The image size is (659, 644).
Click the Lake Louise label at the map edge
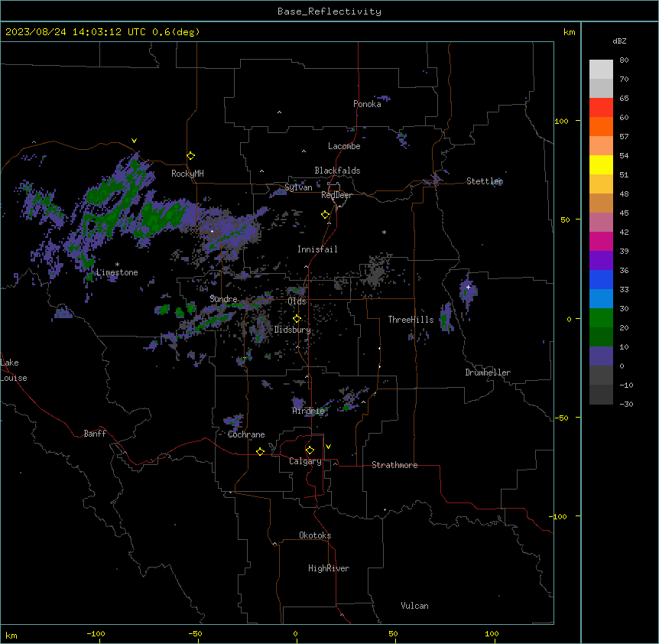14,370
